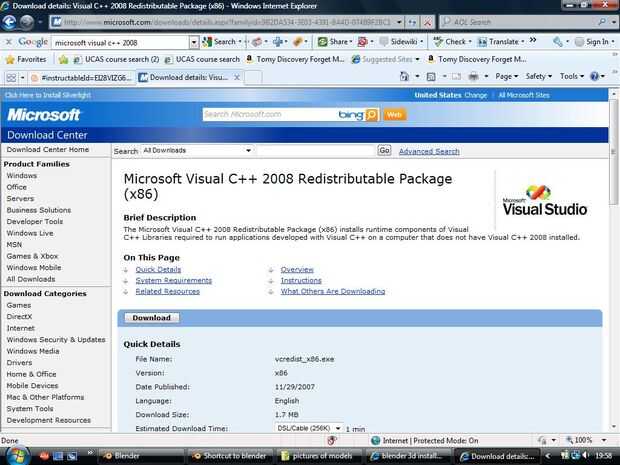Click the RSS feeds icon in command bar

pos(431,76)
